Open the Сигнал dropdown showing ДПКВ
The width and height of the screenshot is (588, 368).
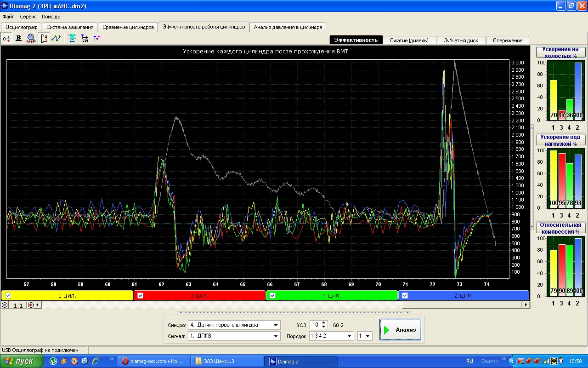click(276, 336)
